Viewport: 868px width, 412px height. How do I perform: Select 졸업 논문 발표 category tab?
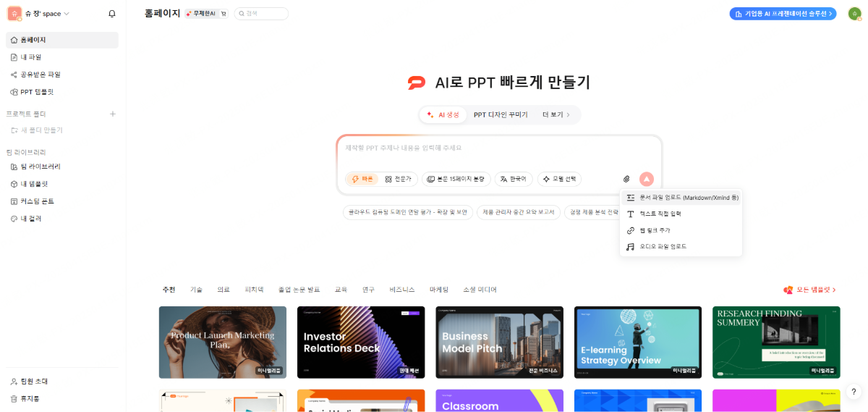(x=299, y=290)
